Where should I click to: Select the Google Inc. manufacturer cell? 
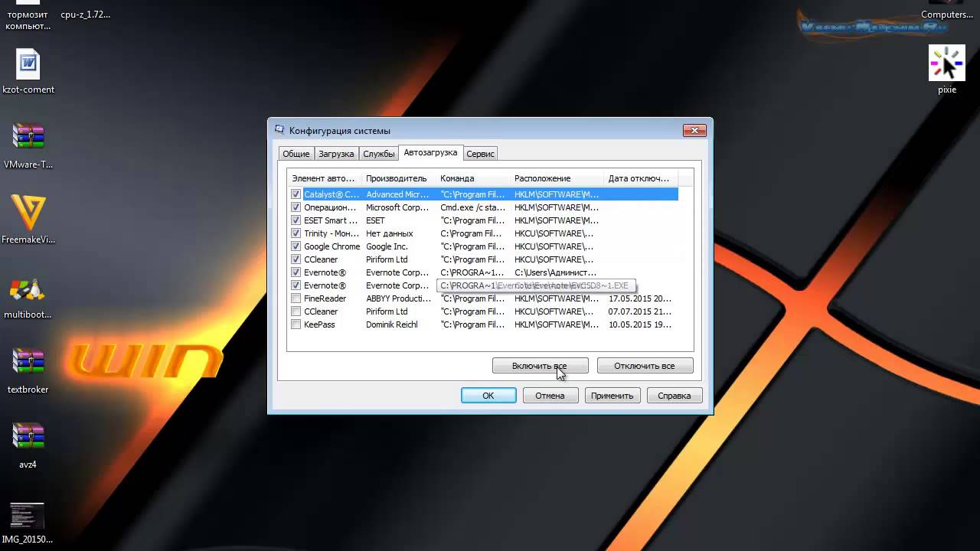coord(387,246)
